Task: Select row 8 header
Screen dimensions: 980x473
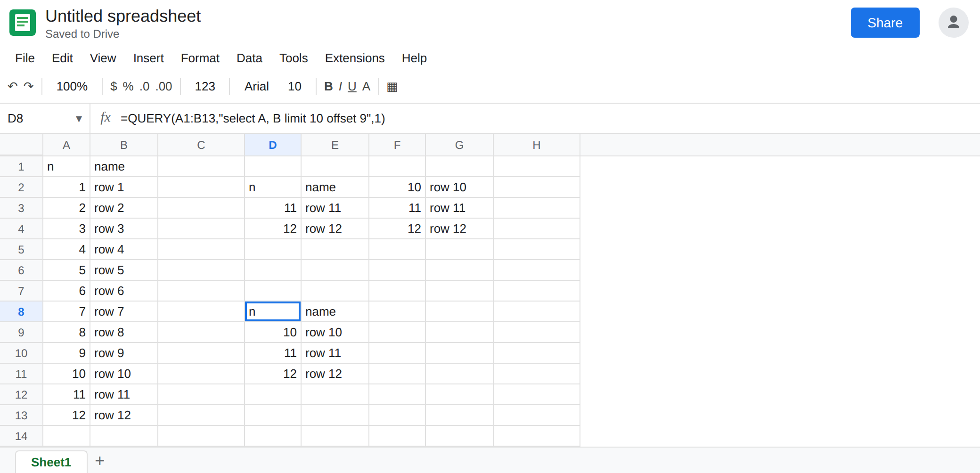Action: point(21,312)
